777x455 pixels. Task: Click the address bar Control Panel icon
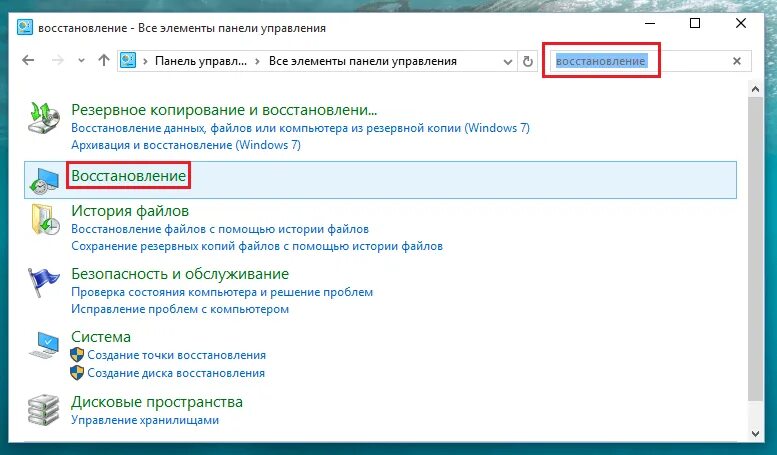128,61
